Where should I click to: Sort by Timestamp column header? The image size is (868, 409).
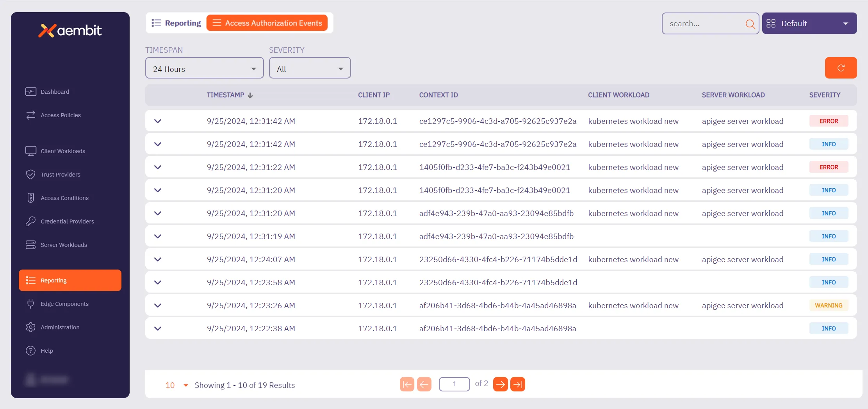click(x=230, y=95)
